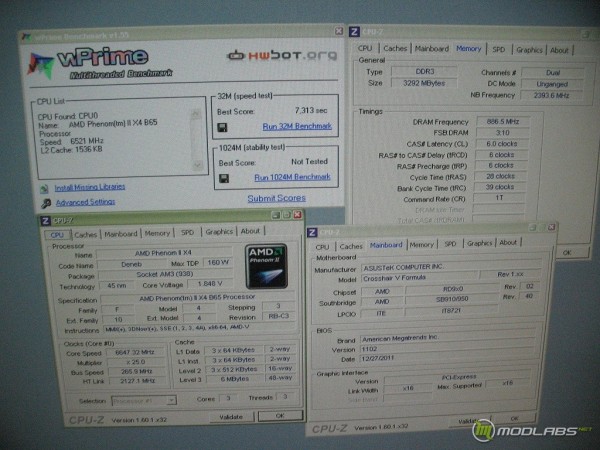This screenshot has height=450, width=600.
Task: Click the Core Voltage value 1.848 V
Action: point(209,284)
